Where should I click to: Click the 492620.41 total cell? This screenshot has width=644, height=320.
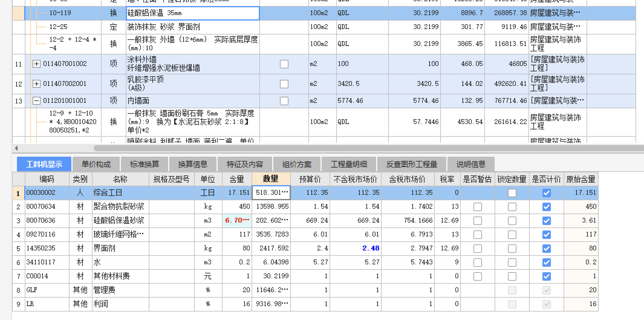pos(507,84)
